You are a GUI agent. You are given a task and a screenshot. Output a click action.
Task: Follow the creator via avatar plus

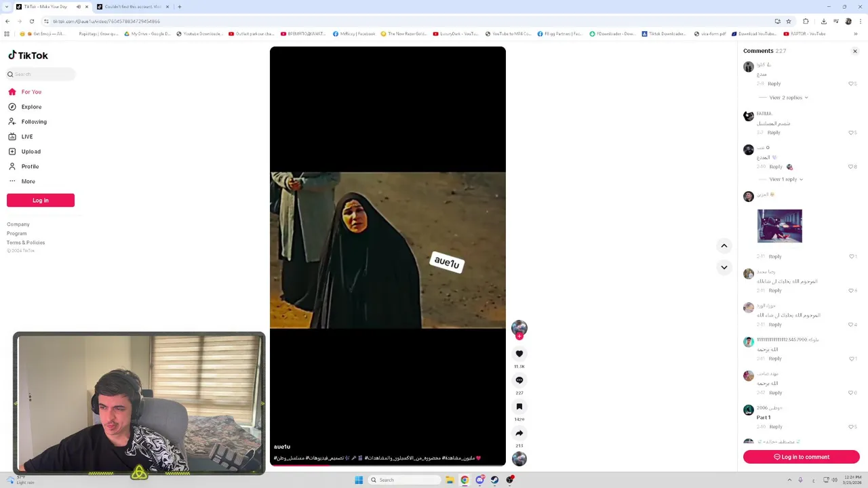(519, 336)
